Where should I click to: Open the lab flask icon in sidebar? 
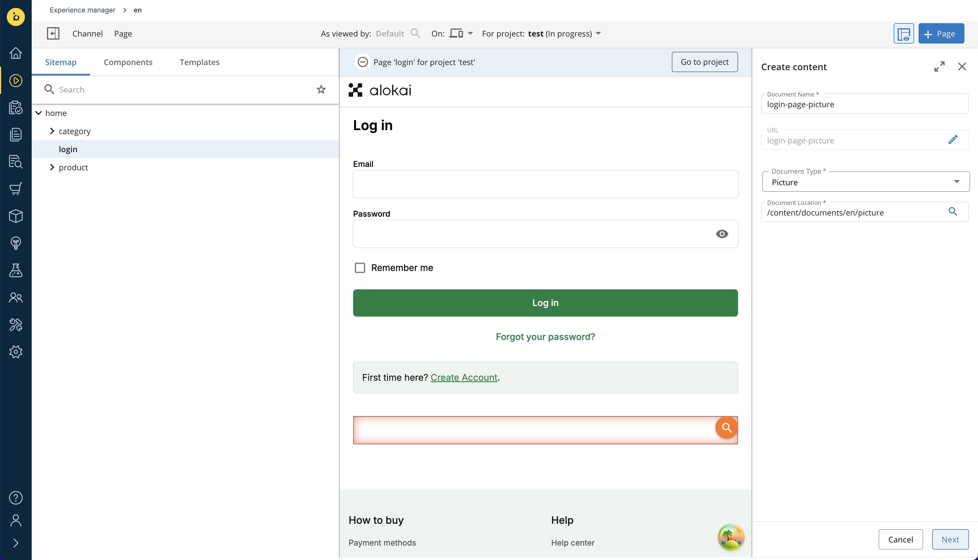16,270
